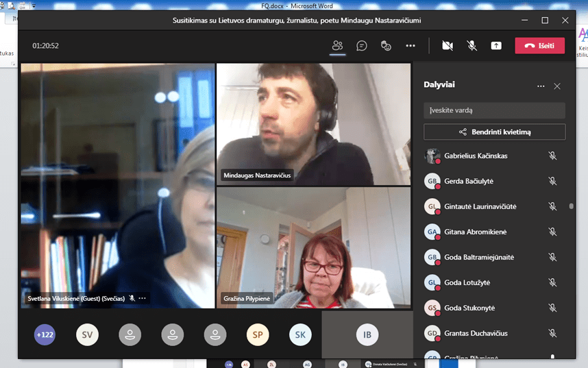Viewport: 588px width, 368px height.
Task: Click Gabrielius Kačinskas avatar picture
Action: 432,156
